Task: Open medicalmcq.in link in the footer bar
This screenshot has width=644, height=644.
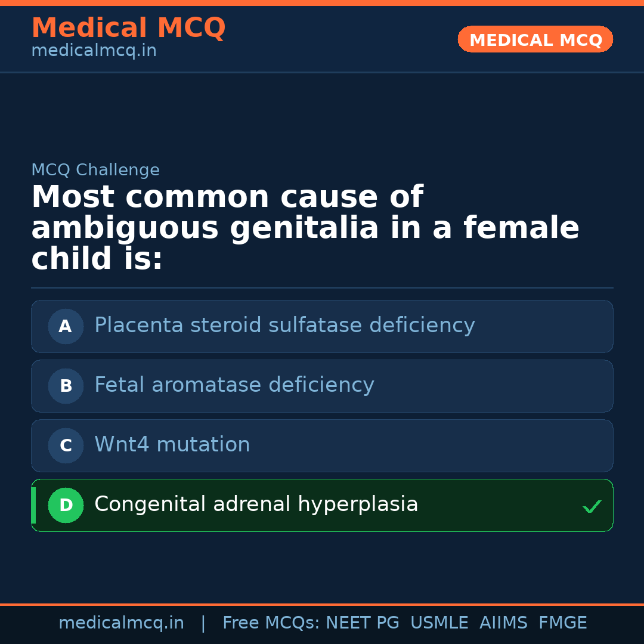Action: [x=121, y=623]
